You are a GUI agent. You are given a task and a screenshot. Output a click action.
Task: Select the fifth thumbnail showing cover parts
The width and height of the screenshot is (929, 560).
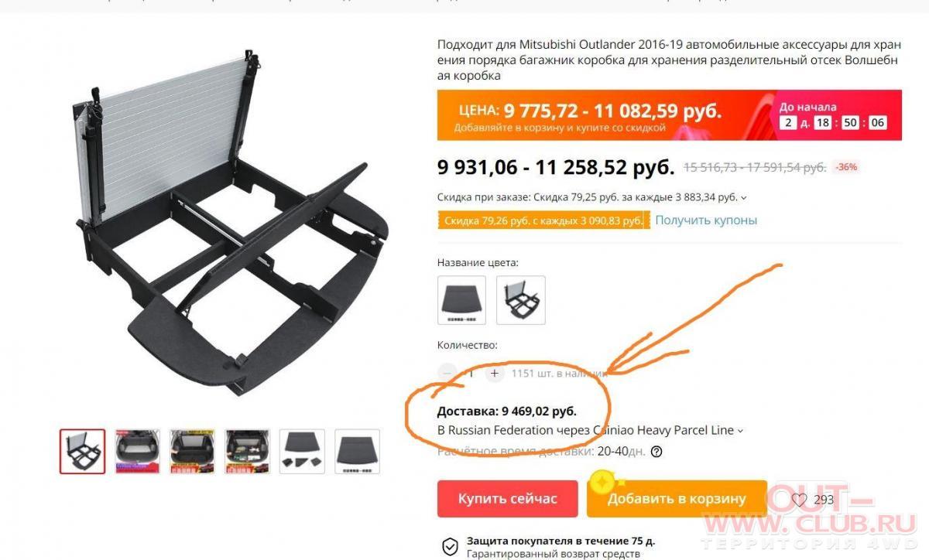pos(302,452)
